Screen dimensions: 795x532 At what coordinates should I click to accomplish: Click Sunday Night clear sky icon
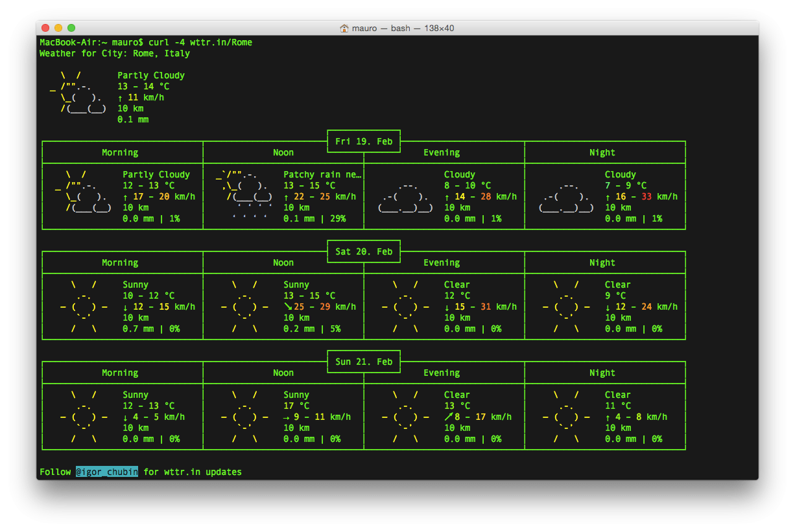[x=566, y=417]
